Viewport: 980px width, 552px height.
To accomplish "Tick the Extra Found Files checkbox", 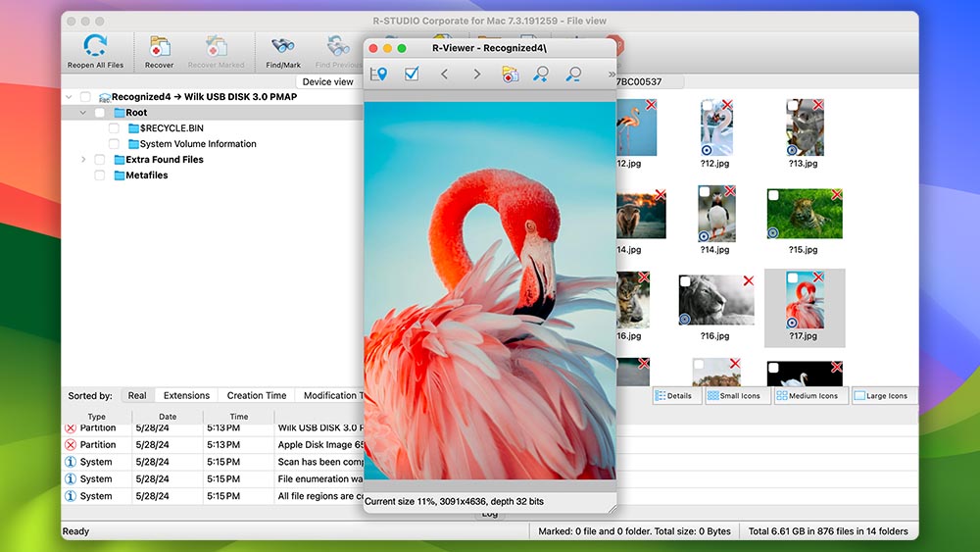I will click(x=100, y=160).
